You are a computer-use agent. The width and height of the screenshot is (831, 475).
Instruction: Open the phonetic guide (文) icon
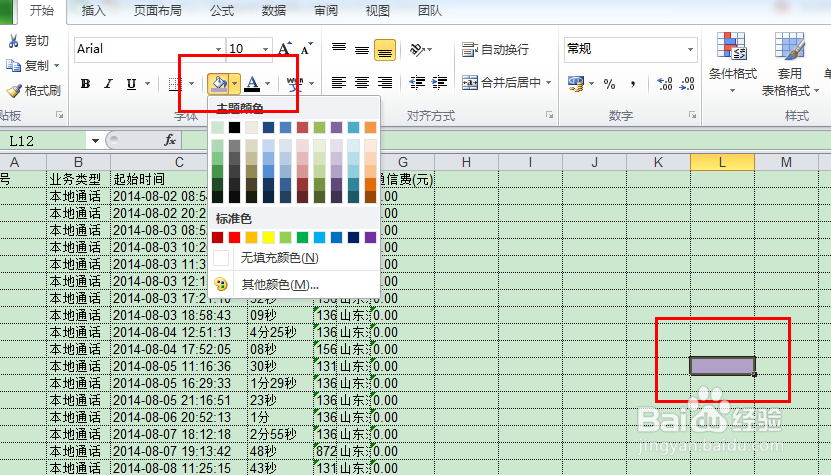point(295,83)
